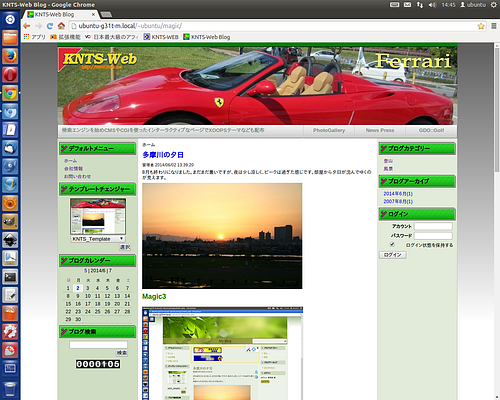Select the KNTS-Web Blog browser tab

(60, 14)
